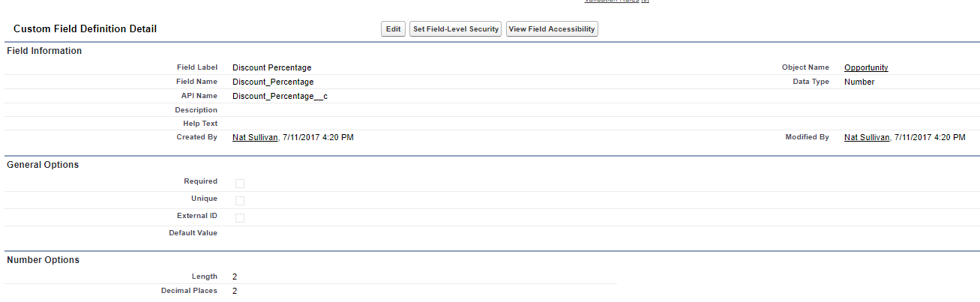980x302 pixels.
Task: Click the Number Options section header
Action: coord(43,260)
